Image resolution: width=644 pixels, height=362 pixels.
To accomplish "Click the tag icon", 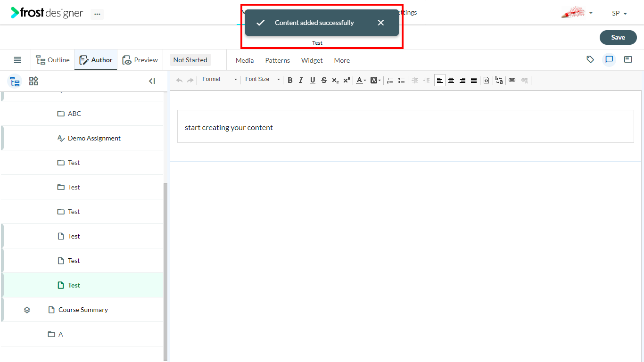I will coord(590,59).
